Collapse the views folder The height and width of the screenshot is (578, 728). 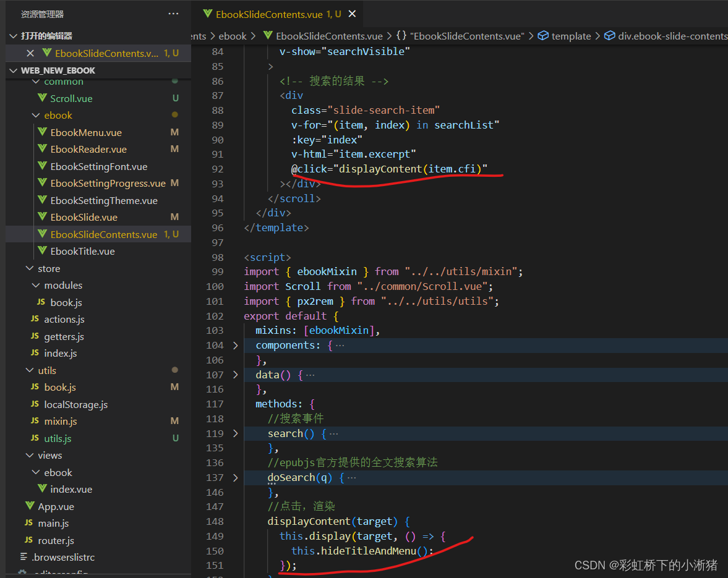pyautogui.click(x=30, y=455)
